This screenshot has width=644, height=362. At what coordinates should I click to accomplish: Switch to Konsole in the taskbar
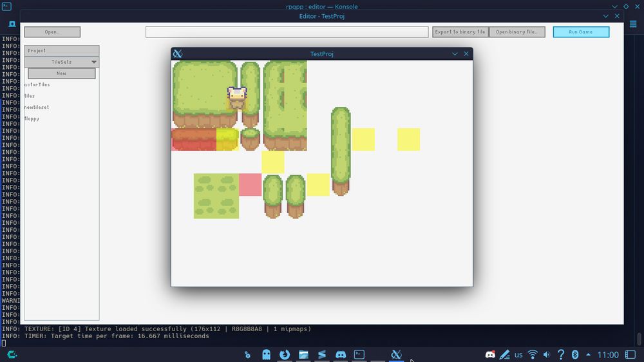point(359,355)
